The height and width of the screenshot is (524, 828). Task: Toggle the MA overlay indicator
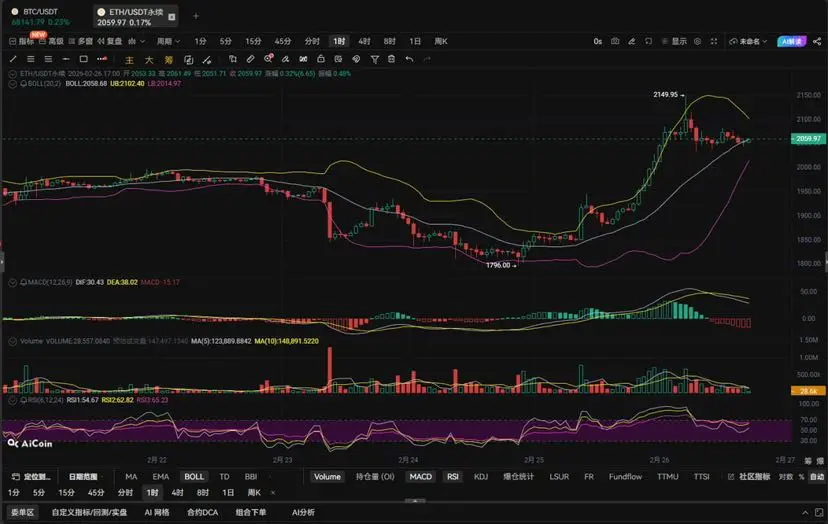click(131, 476)
